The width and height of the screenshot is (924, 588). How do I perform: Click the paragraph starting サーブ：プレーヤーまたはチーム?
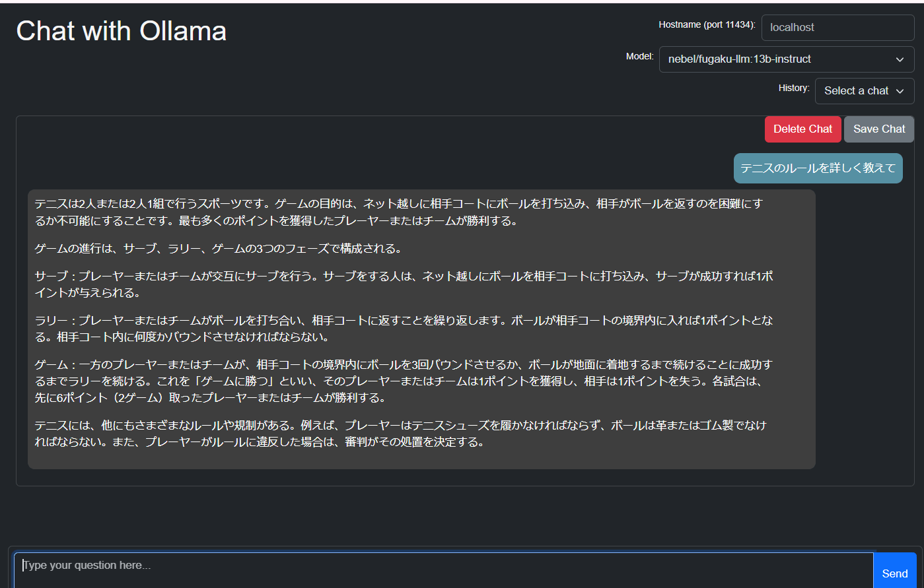click(x=404, y=284)
